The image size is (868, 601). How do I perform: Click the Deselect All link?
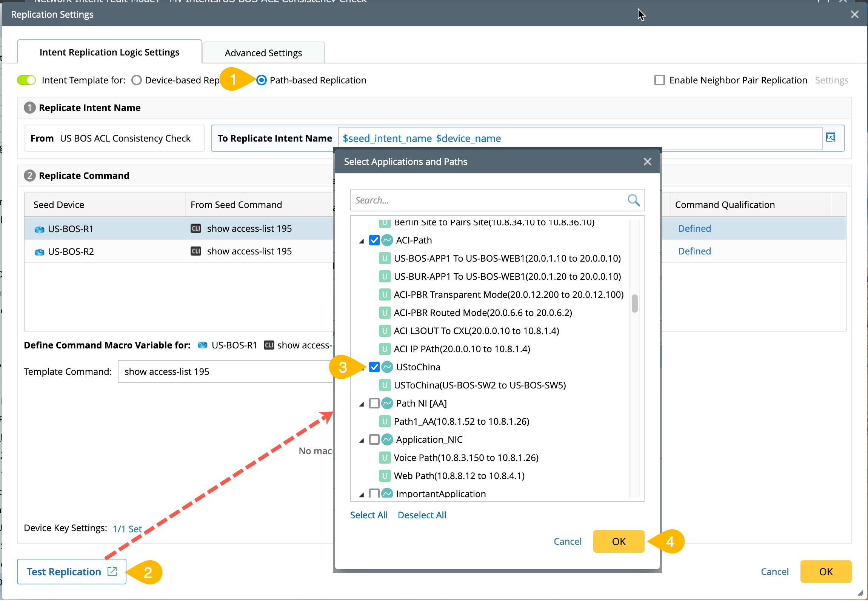coord(422,515)
